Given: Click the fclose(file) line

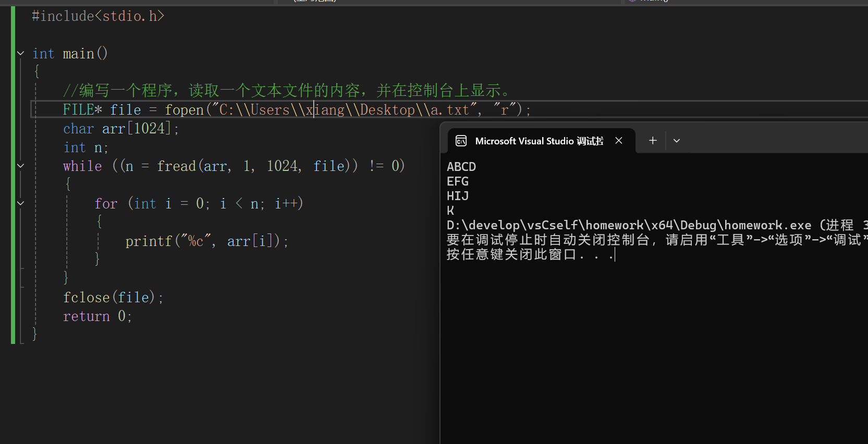Looking at the screenshot, I should point(113,298).
